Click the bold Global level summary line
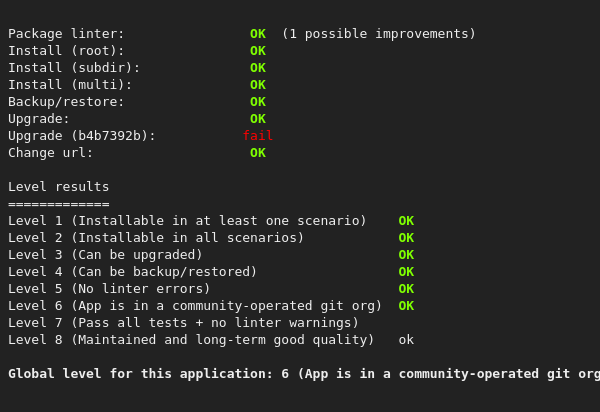 click(304, 374)
